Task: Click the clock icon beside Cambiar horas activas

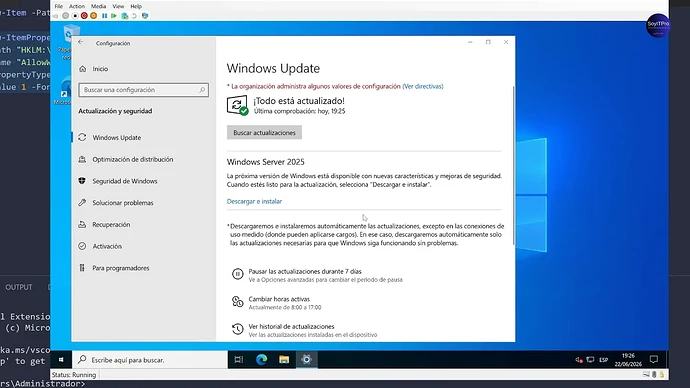Action: [x=238, y=302]
